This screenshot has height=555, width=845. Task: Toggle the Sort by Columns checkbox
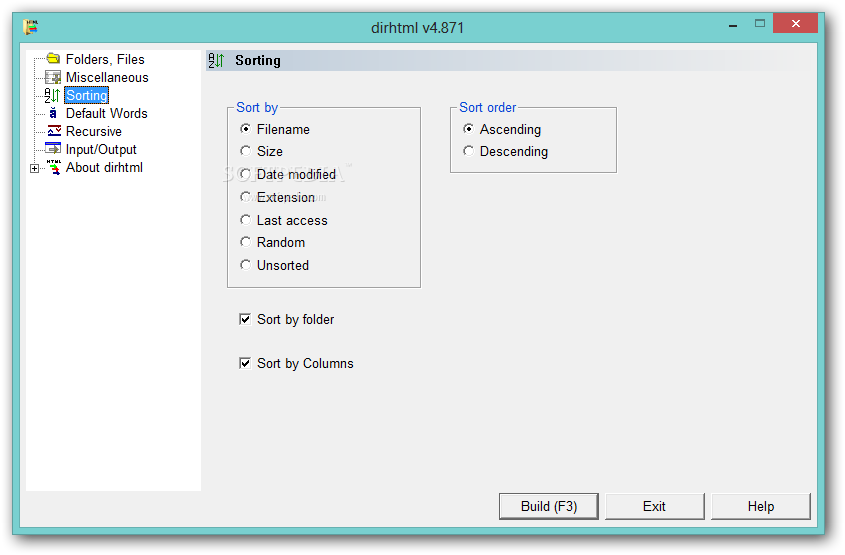coord(296,364)
